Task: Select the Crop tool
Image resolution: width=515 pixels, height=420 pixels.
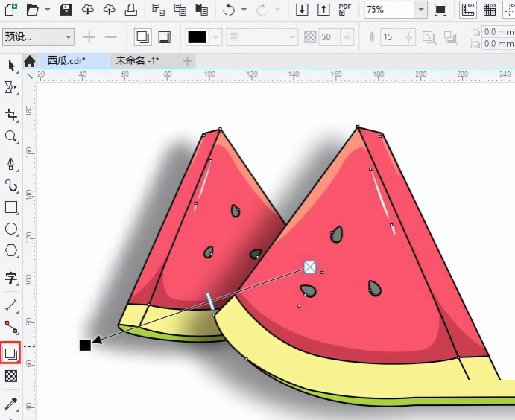Action: [11, 115]
